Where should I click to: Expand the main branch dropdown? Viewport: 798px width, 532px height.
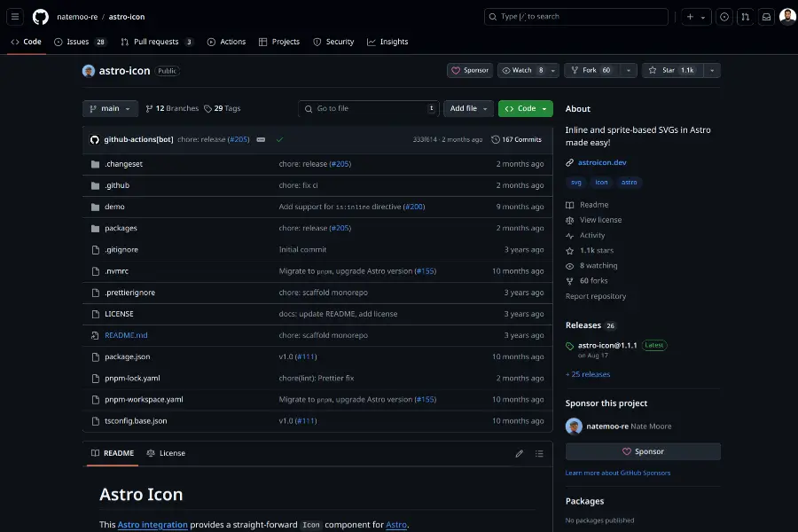(110, 108)
